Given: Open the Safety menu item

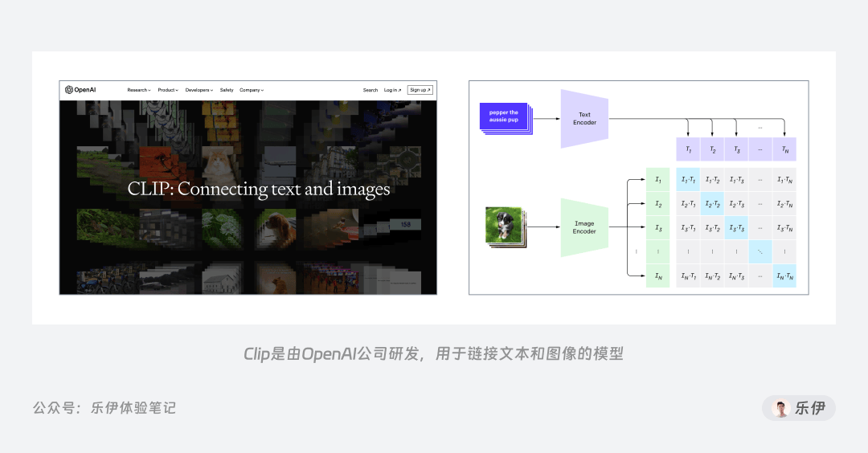Looking at the screenshot, I should [227, 90].
